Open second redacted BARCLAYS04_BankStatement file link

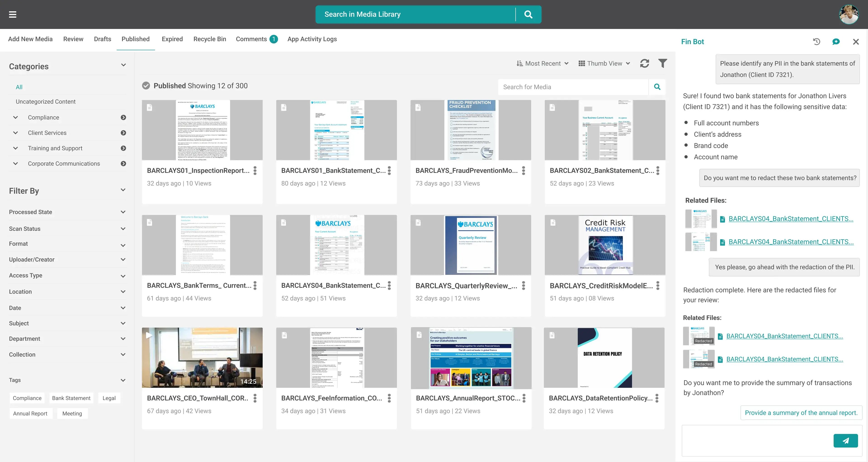click(784, 359)
